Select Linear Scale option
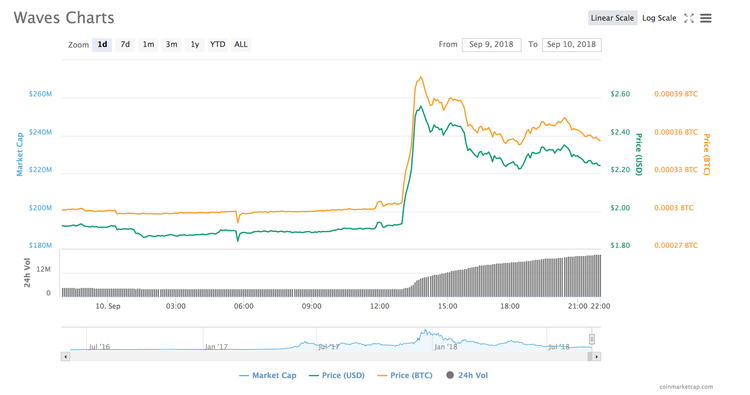The height and width of the screenshot is (395, 750). coord(612,18)
